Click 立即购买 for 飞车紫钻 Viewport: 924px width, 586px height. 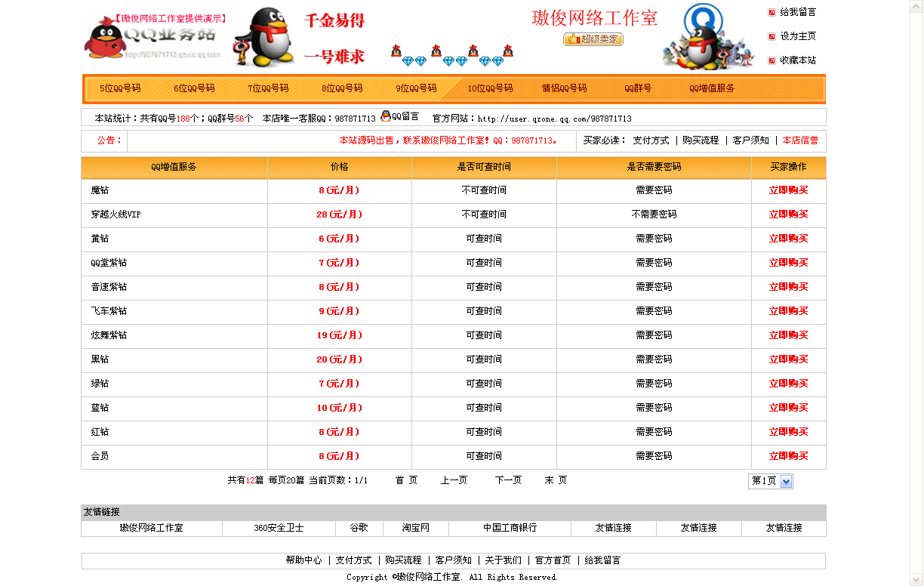pos(788,311)
